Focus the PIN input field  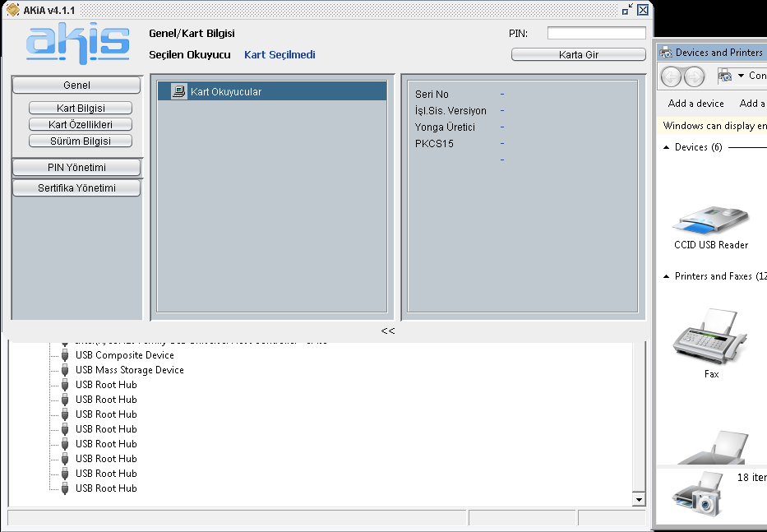[596, 34]
